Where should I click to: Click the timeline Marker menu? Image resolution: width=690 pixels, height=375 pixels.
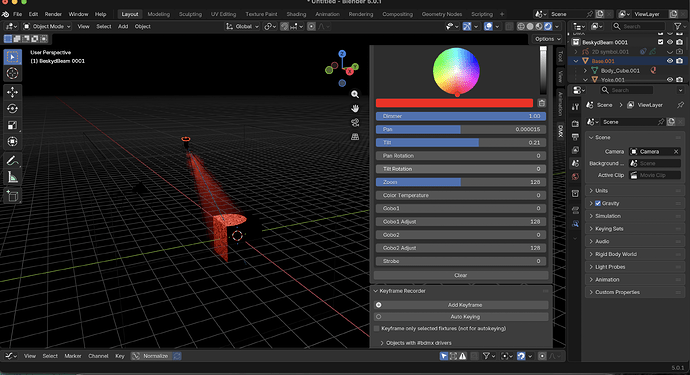(73, 356)
